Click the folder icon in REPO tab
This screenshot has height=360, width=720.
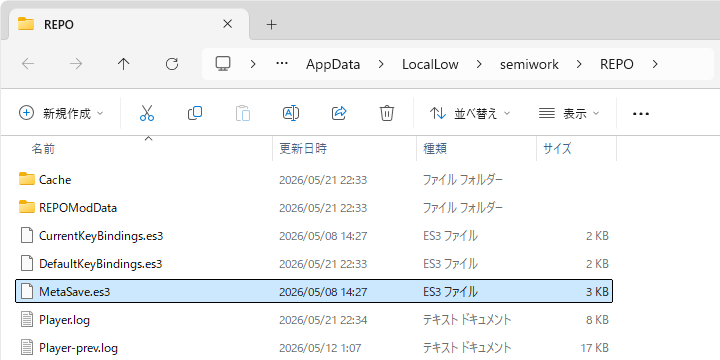pyautogui.click(x=26, y=24)
